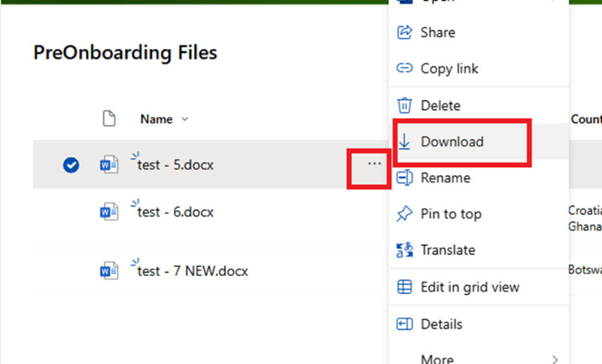This screenshot has height=364, width=602.
Task: Click the Croatia value in the country column
Action: click(x=585, y=210)
